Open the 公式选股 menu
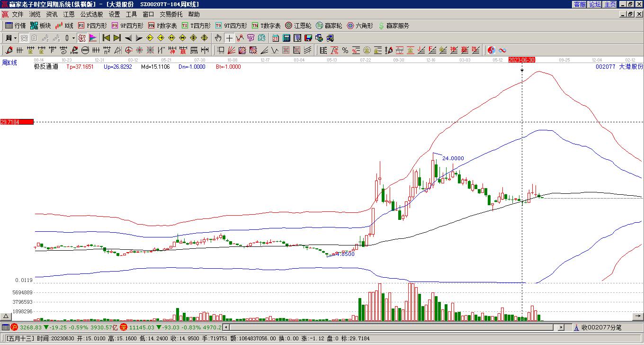Screen dimensions: 644x345 tap(91, 14)
